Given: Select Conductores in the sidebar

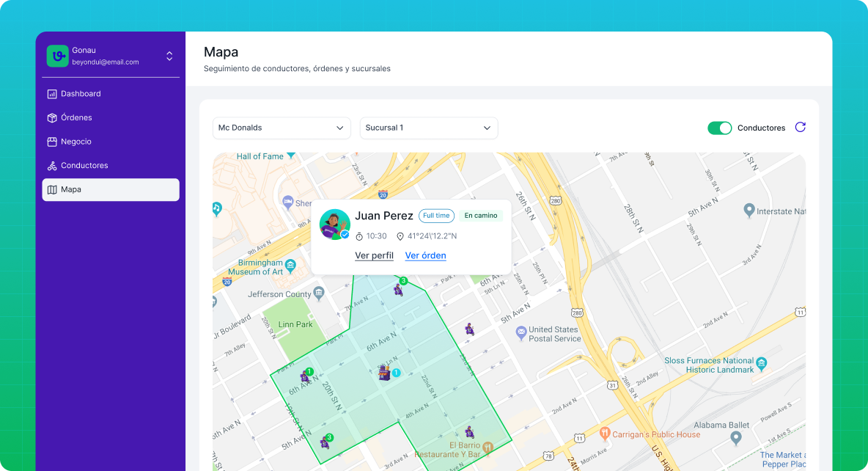Looking at the screenshot, I should pyautogui.click(x=111, y=165).
